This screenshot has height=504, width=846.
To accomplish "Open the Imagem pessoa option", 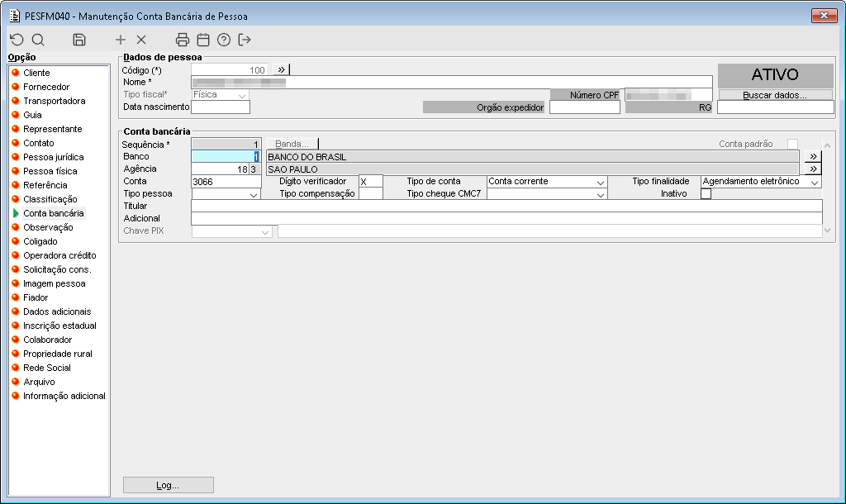I will coord(54,283).
